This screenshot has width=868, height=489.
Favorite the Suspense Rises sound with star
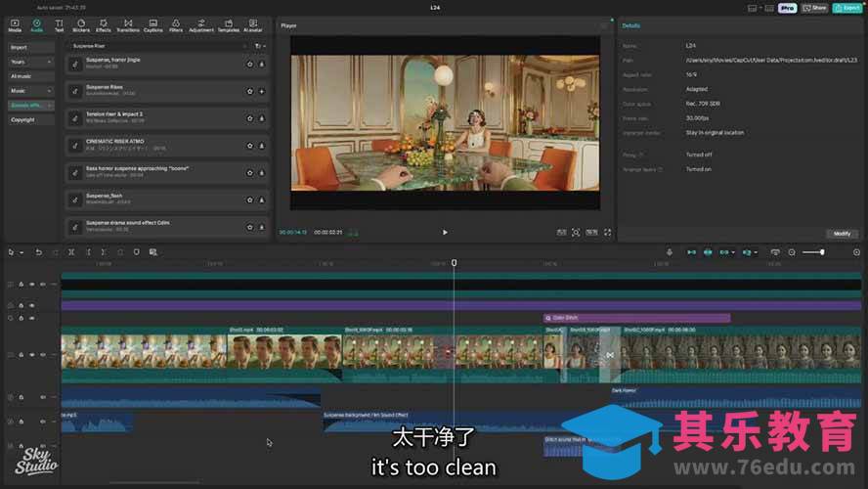(250, 91)
